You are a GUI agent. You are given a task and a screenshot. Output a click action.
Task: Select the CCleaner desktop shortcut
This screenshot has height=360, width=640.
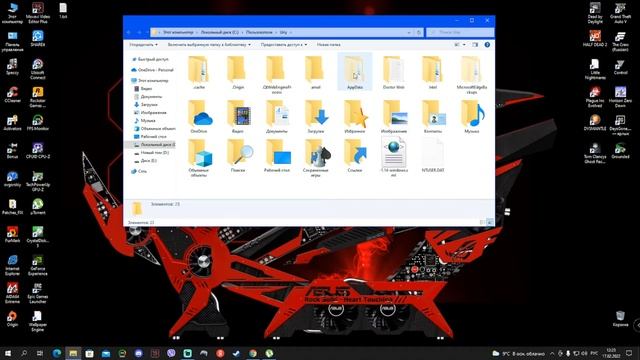12,95
